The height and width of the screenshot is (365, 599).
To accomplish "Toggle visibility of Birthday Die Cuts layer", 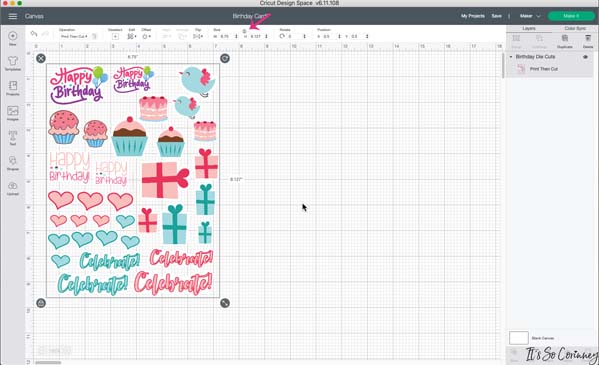I will click(585, 57).
